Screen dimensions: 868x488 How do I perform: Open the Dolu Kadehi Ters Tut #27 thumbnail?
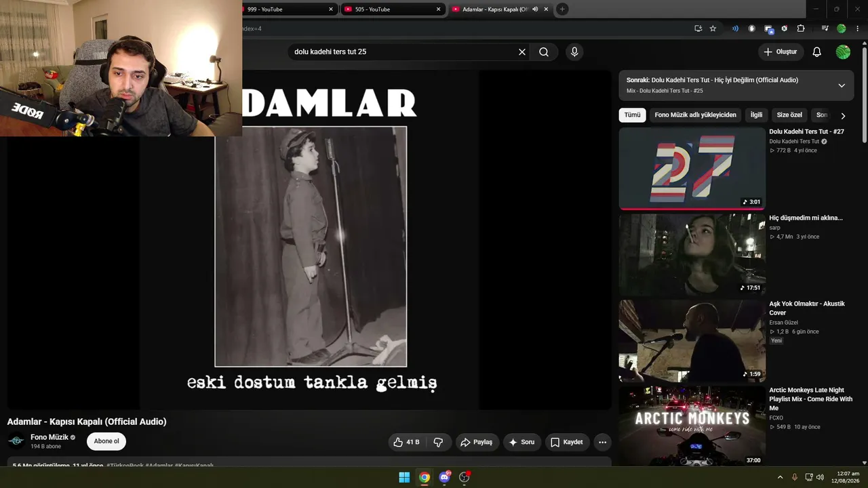[692, 168]
